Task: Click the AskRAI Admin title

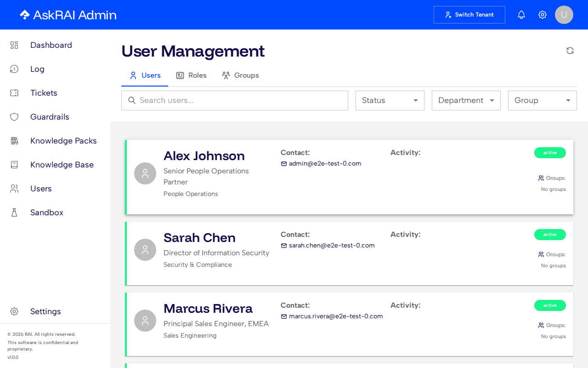Action: [75, 15]
